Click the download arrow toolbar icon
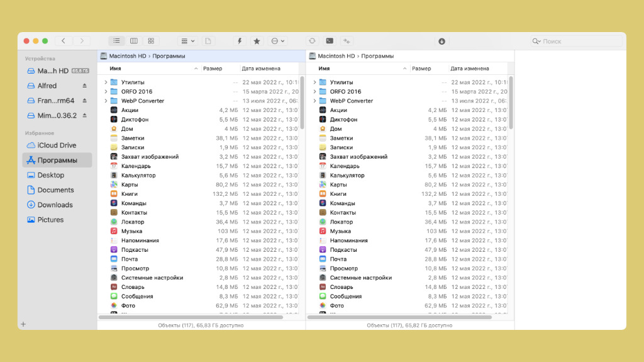Image resolution: width=644 pixels, height=362 pixels. click(x=441, y=42)
